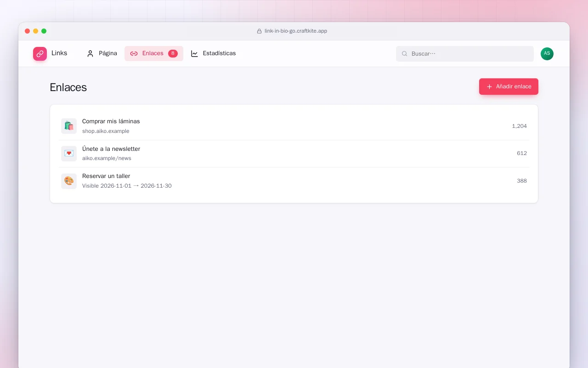588x368 pixels.
Task: Open the Página tab
Action: [102, 53]
